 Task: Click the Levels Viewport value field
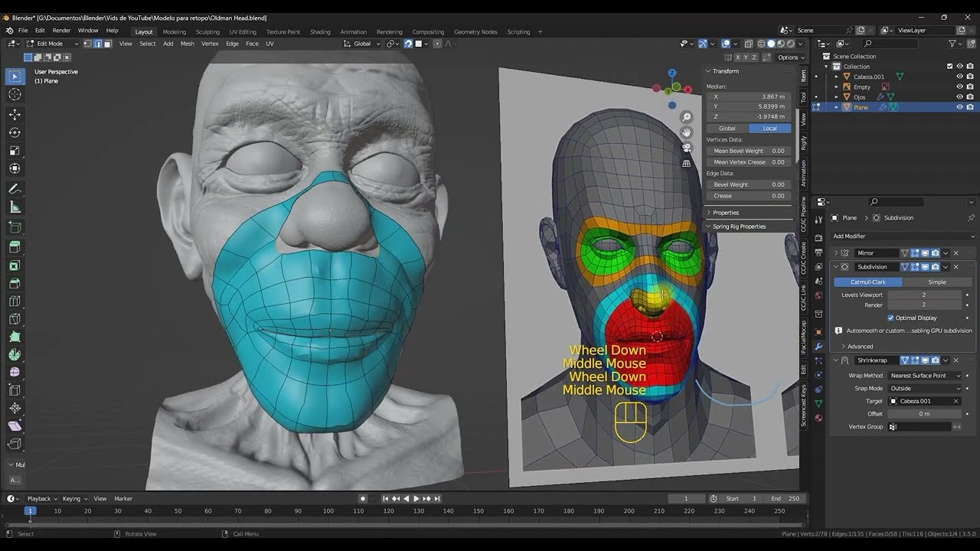coord(924,295)
